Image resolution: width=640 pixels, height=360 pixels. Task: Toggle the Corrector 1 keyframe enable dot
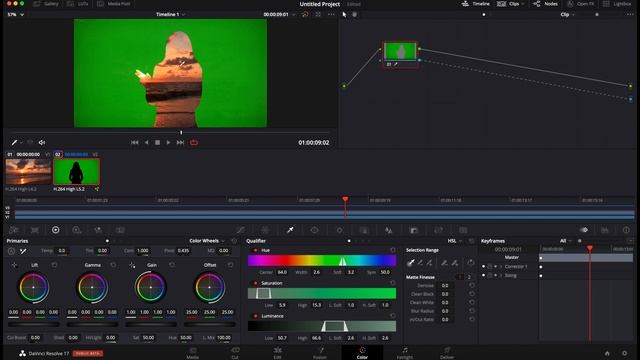484,267
